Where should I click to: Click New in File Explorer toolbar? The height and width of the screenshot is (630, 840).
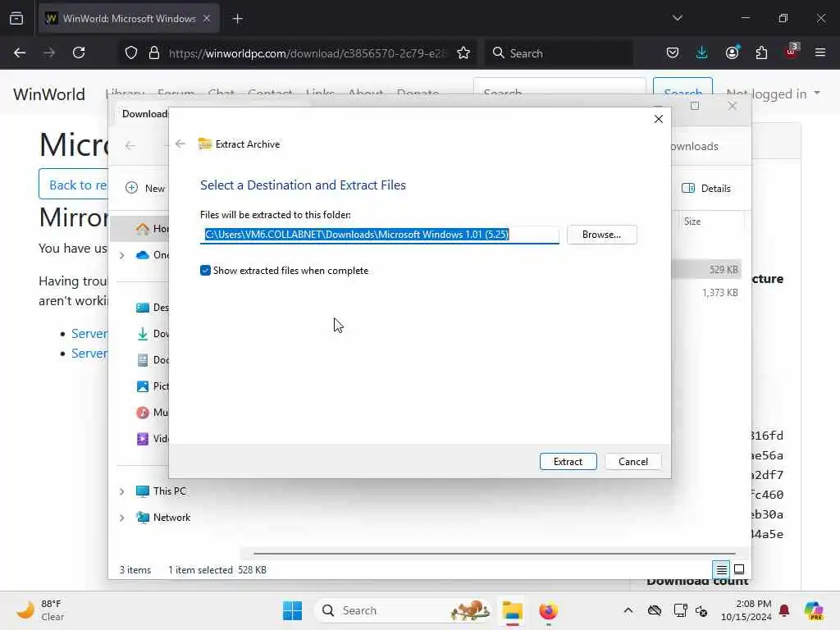pyautogui.click(x=146, y=188)
